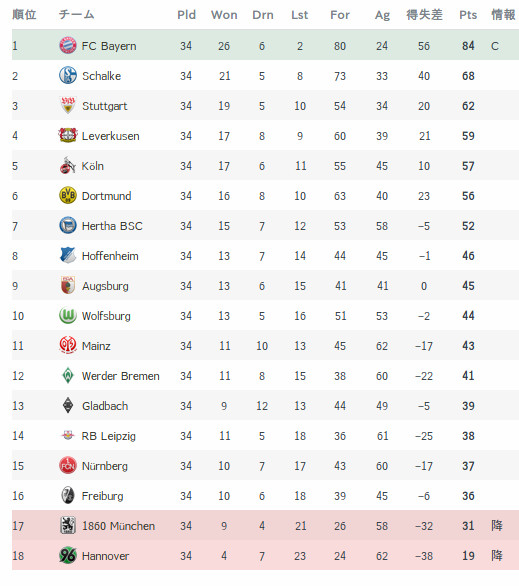Click the Leverkusen club crest
This screenshot has height=586, width=519.
click(68, 135)
